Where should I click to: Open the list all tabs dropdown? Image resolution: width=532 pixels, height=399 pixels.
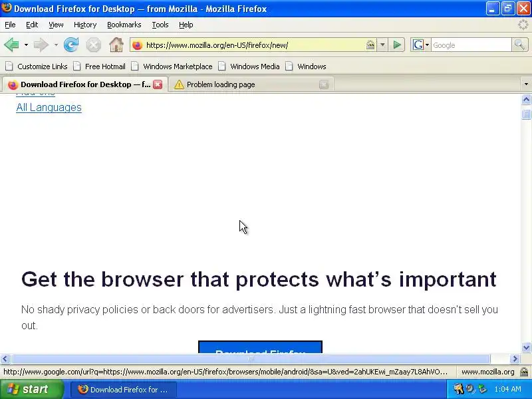tap(526, 84)
